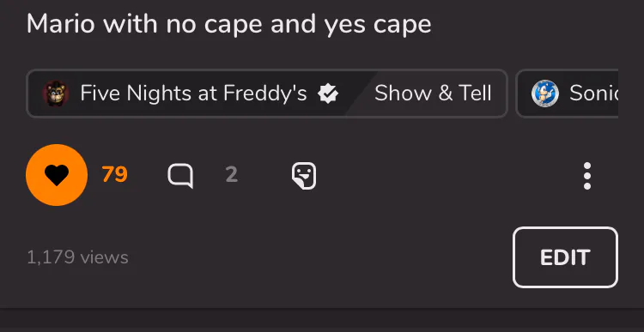The width and height of the screenshot is (644, 332).
Task: Open the Show & Tell channel
Action: (433, 94)
